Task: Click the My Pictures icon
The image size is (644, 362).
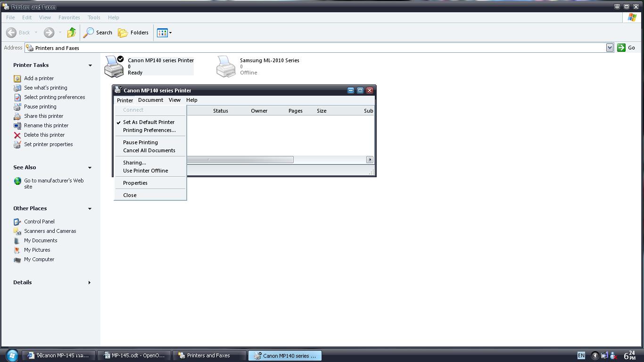Action: point(17,250)
